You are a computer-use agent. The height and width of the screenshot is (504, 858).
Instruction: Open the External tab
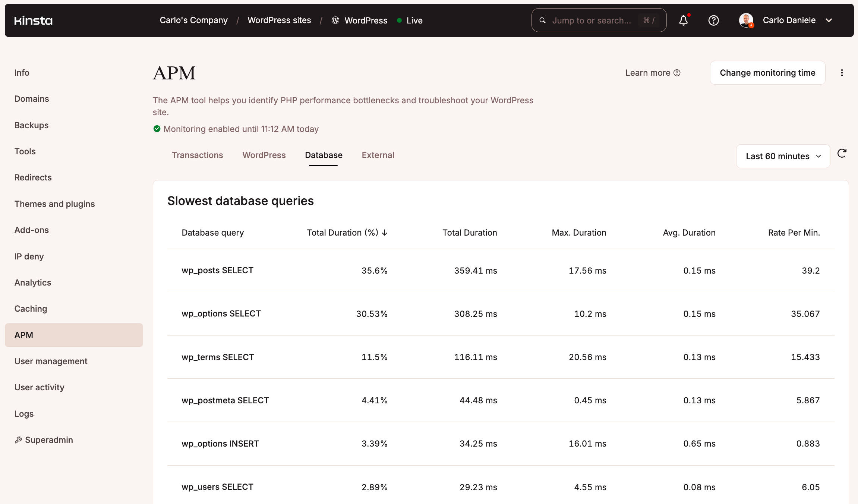pyautogui.click(x=378, y=155)
